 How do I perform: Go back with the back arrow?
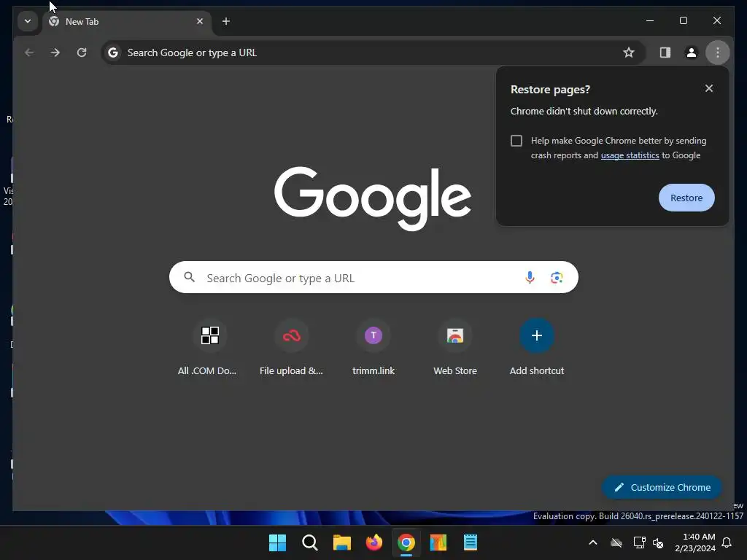click(x=29, y=52)
